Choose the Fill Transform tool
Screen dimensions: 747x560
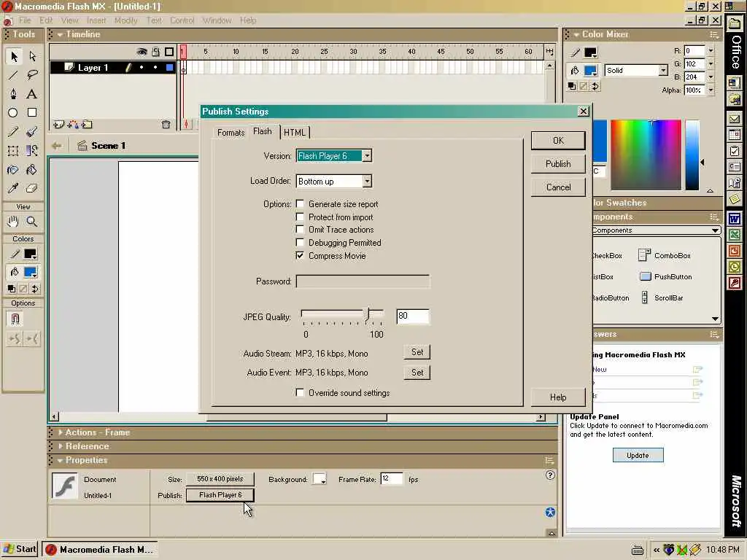pos(32,151)
